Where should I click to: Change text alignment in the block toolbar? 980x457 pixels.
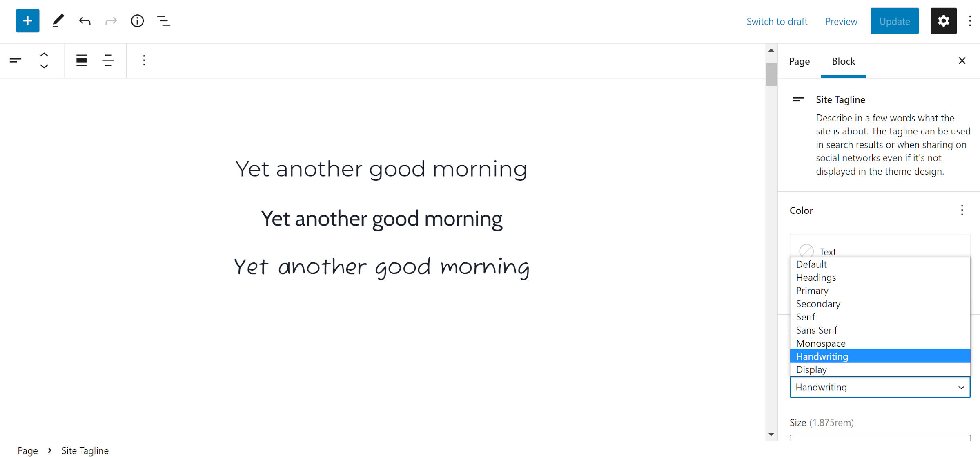pos(108,60)
